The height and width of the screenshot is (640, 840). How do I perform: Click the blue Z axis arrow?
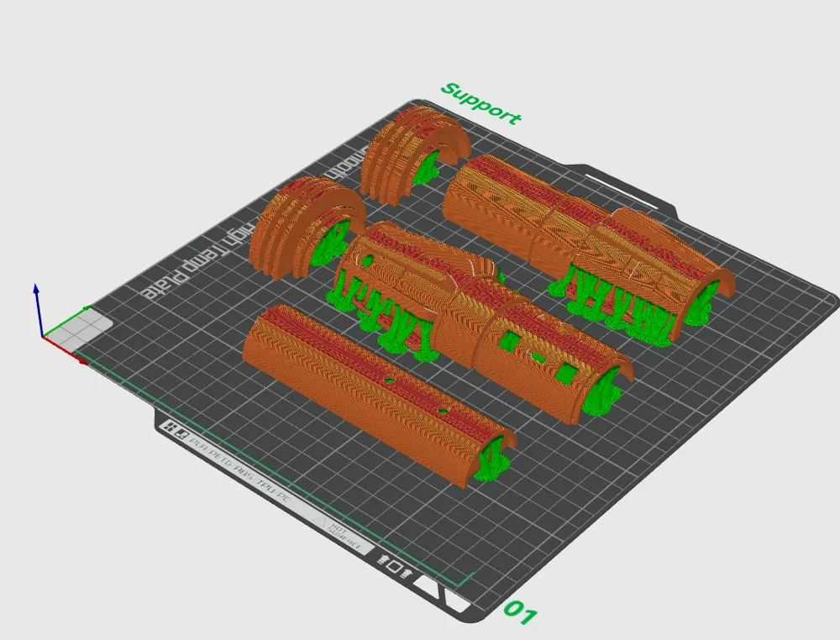coord(38,310)
